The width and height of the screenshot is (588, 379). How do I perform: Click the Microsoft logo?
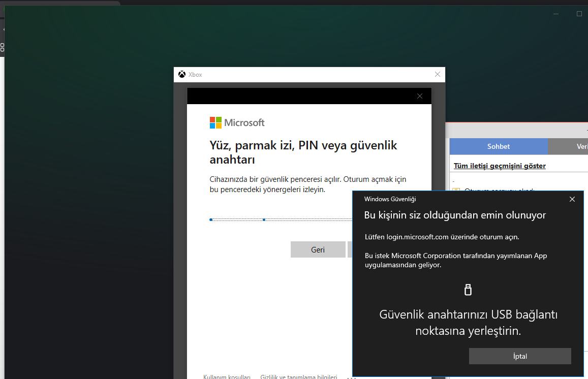pos(237,122)
